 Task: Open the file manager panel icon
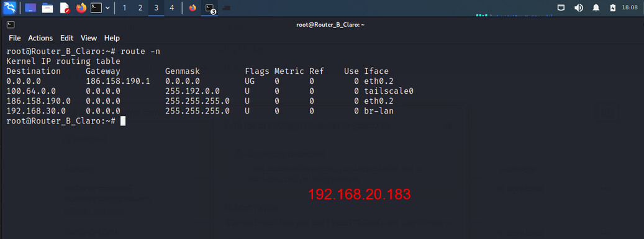click(47, 7)
